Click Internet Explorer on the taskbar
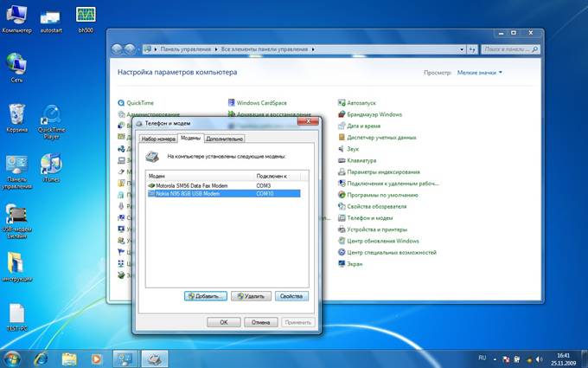This screenshot has height=368, width=588. 41,359
